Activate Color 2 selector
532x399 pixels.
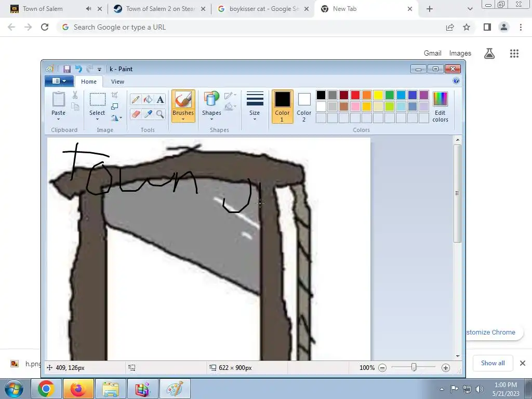coord(304,107)
